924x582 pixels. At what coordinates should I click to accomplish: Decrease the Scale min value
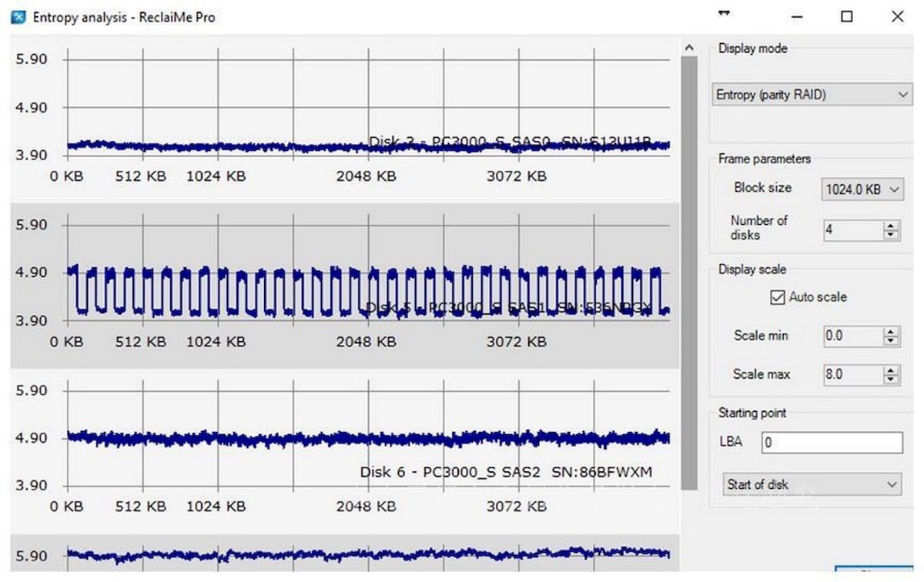pyautogui.click(x=892, y=340)
